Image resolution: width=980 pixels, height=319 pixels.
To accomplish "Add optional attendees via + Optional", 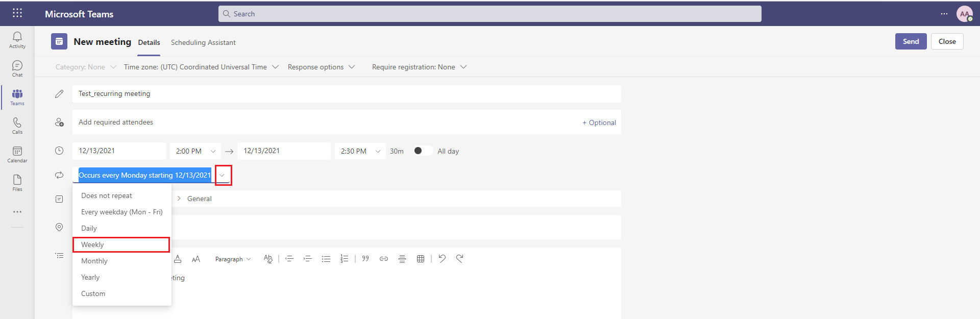I will coord(599,122).
